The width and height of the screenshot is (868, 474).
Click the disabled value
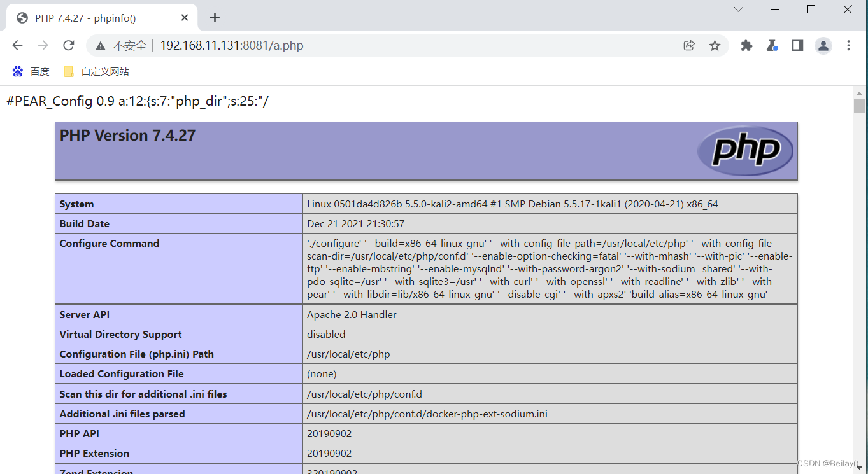point(326,335)
